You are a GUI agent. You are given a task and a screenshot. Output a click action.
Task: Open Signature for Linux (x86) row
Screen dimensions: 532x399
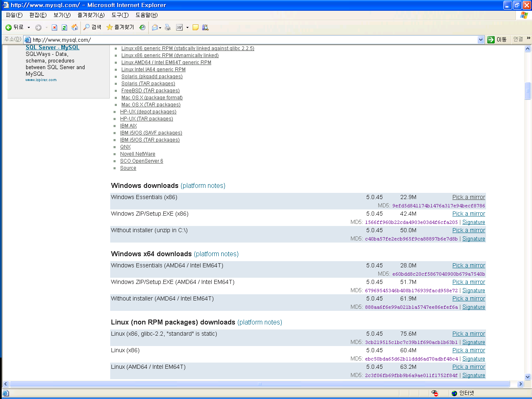coord(474,359)
